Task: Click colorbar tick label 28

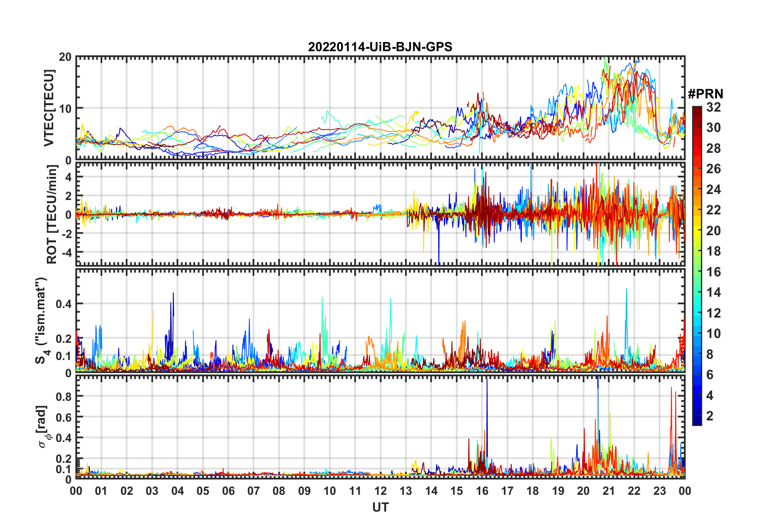Action: (x=713, y=148)
